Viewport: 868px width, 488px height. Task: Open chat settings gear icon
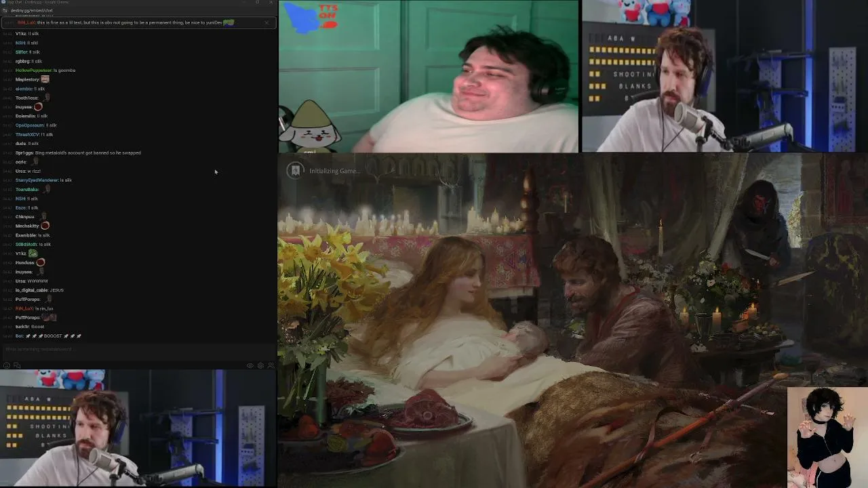260,365
